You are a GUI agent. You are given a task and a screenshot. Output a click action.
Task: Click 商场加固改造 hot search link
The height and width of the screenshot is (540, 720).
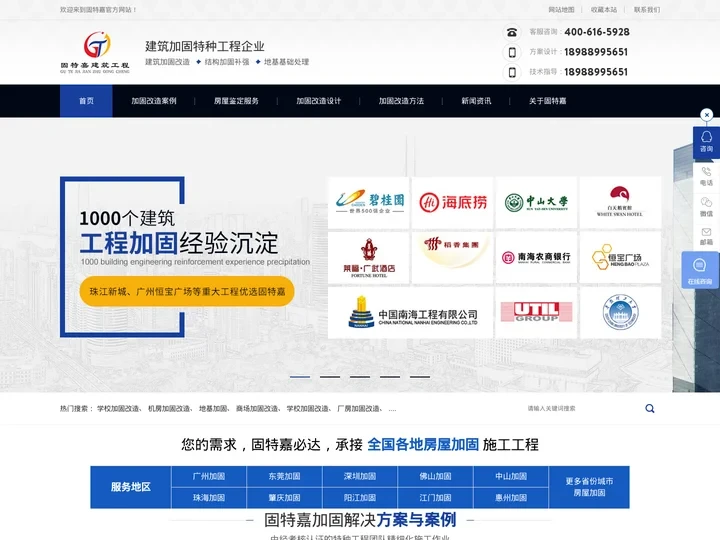[257, 408]
